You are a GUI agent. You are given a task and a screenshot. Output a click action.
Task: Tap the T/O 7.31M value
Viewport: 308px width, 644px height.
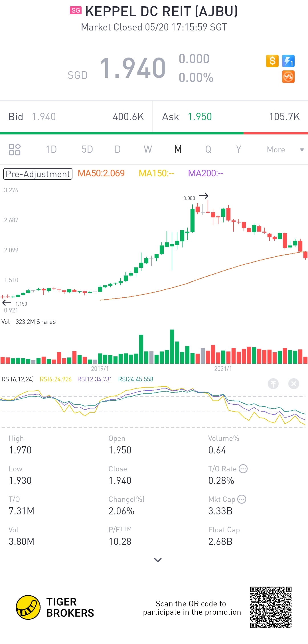pyautogui.click(x=21, y=511)
